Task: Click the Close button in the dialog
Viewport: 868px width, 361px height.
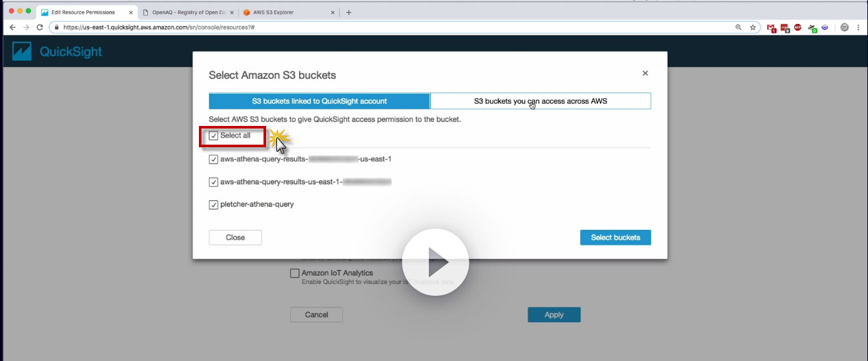Action: [x=235, y=238]
